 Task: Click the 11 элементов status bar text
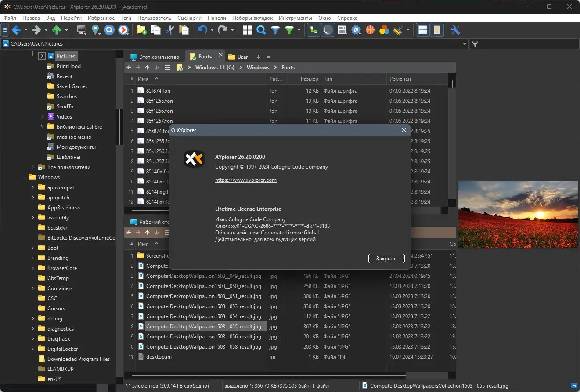coord(167,386)
